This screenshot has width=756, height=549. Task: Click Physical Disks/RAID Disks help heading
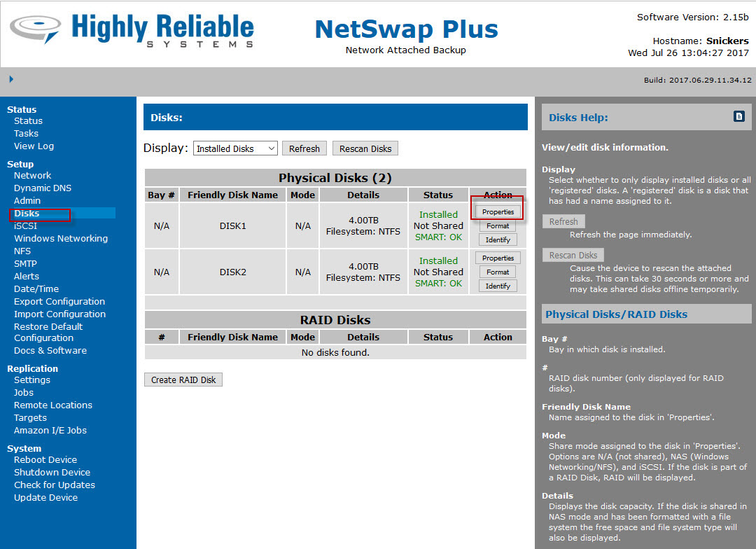616,314
